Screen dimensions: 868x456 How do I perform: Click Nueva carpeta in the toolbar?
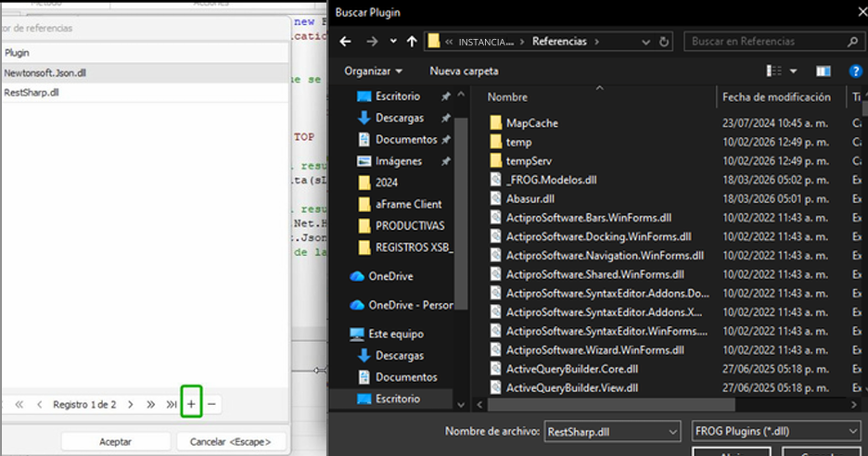coord(464,71)
